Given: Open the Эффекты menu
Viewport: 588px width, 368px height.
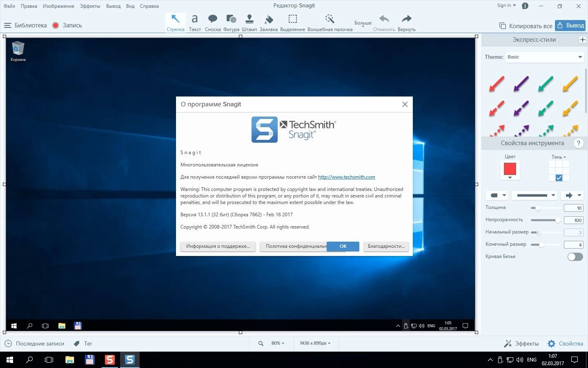Looking at the screenshot, I should [90, 6].
